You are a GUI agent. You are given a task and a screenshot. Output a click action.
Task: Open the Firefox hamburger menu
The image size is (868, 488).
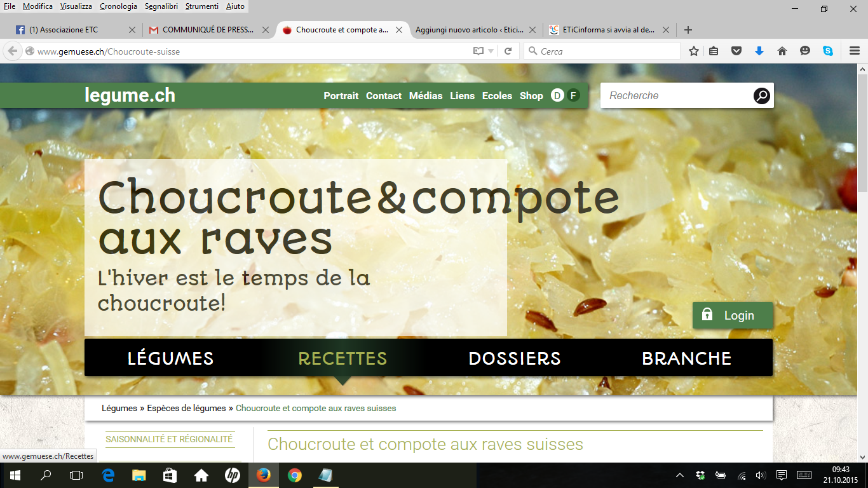click(x=855, y=51)
